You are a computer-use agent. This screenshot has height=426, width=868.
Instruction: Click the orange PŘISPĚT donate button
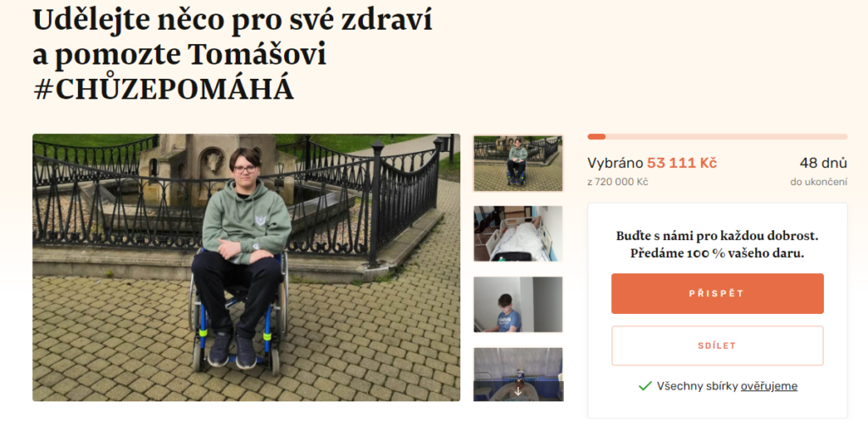(717, 294)
